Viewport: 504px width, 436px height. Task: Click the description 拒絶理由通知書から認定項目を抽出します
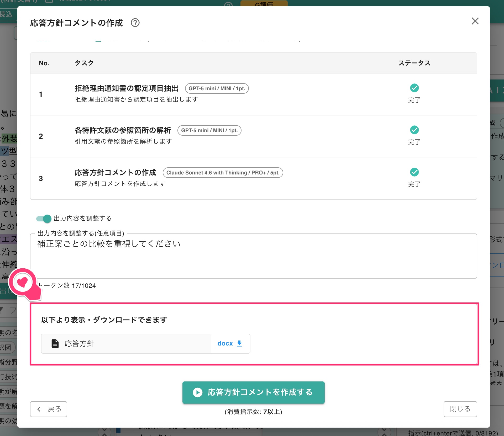point(136,100)
